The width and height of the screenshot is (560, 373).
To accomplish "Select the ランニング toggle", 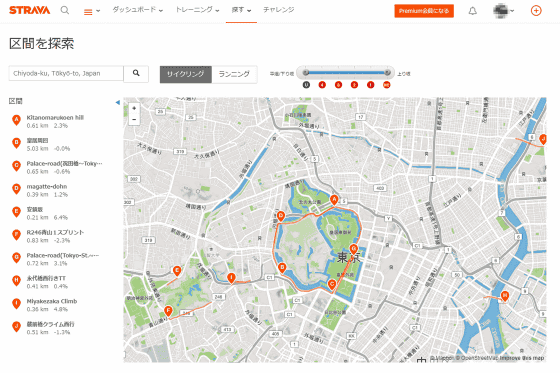I will tap(234, 74).
